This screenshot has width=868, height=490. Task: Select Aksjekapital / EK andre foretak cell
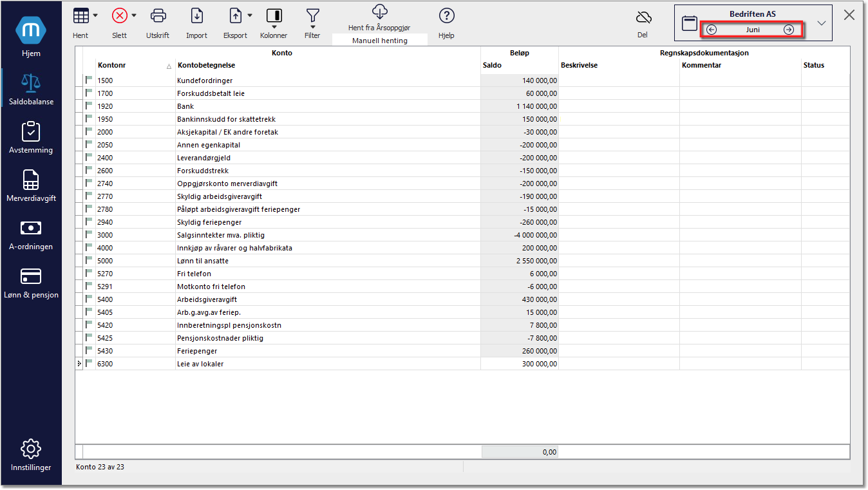coord(328,132)
